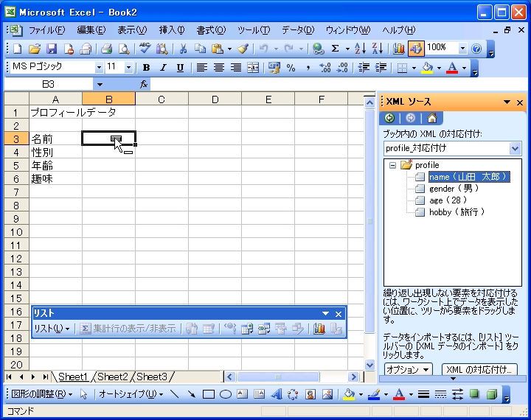The image size is (531, 420).
Task: Open the オプション dropdown button
Action: (408, 370)
